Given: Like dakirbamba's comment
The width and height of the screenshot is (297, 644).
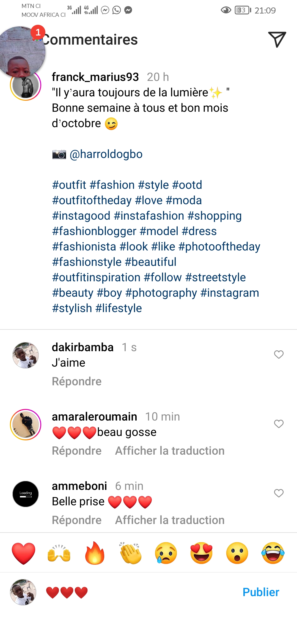Looking at the screenshot, I should point(279,354).
